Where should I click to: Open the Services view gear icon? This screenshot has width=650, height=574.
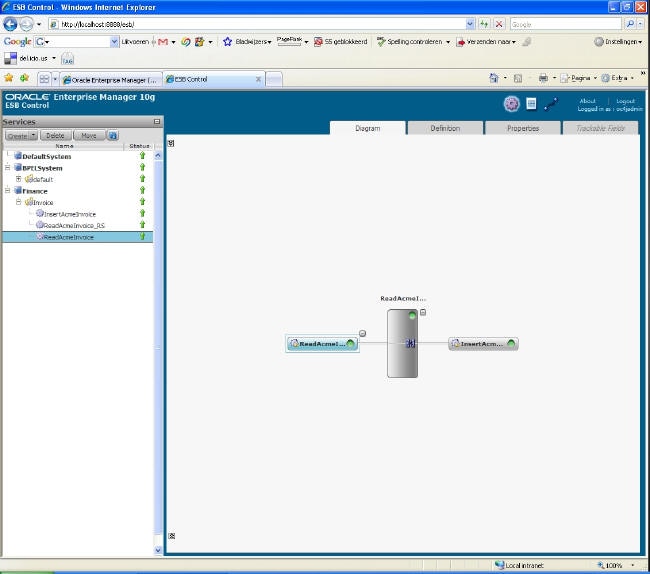point(512,104)
